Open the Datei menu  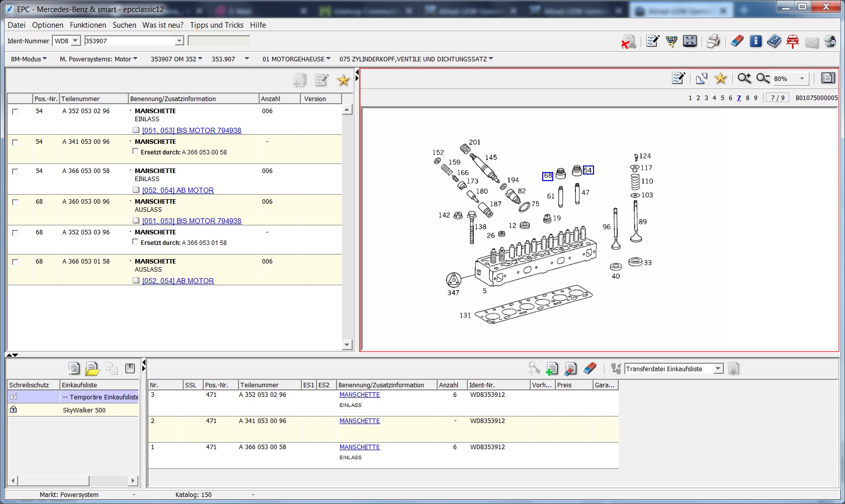click(x=17, y=25)
